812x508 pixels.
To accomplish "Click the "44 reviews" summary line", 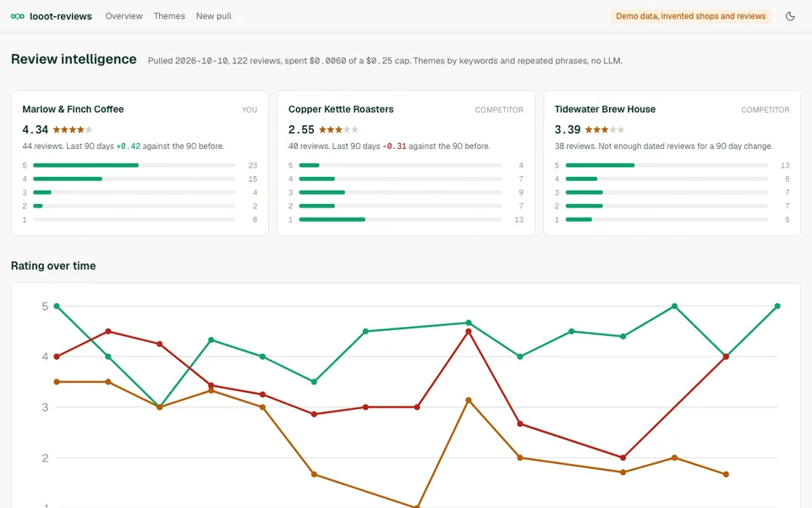I will 123,146.
